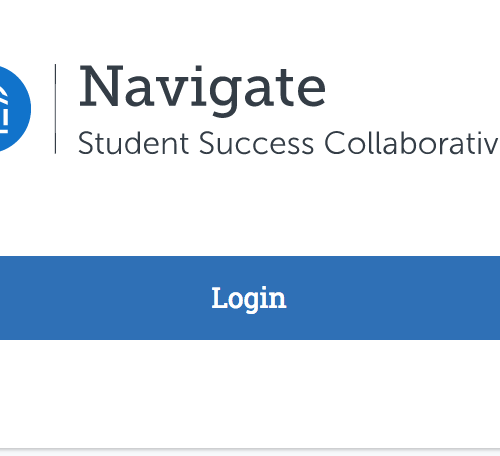Click the word "Success" in the subtitle
The image size is (500, 456).
point(256,143)
